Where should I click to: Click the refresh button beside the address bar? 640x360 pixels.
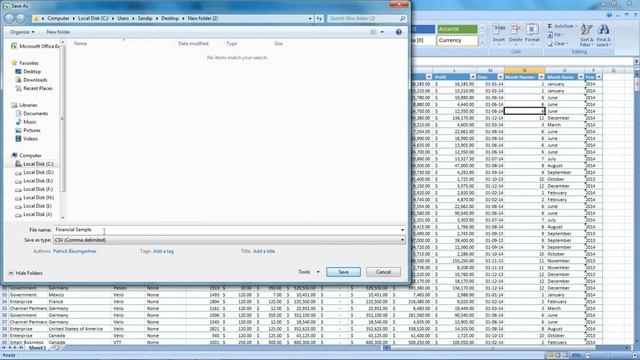(319, 18)
